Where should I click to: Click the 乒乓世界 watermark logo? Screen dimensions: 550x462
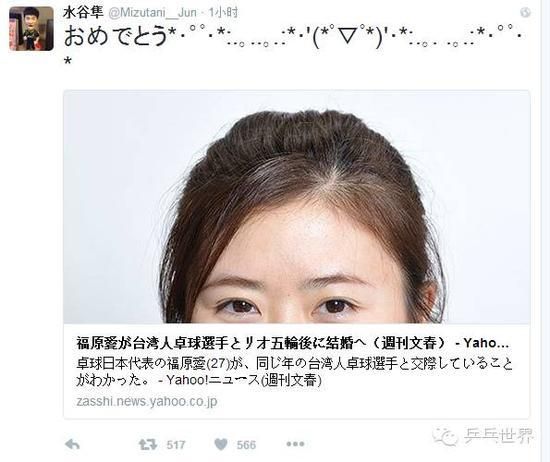tap(498, 436)
